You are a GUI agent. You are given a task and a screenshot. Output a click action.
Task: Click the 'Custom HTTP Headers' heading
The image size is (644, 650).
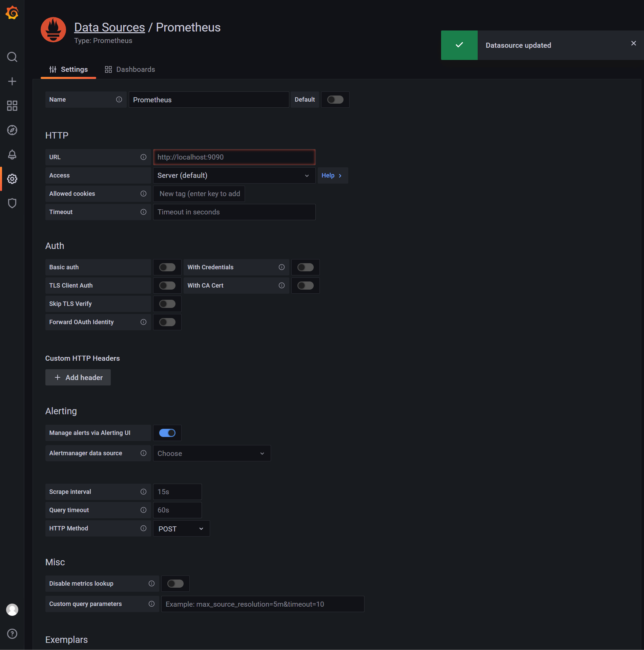click(83, 358)
